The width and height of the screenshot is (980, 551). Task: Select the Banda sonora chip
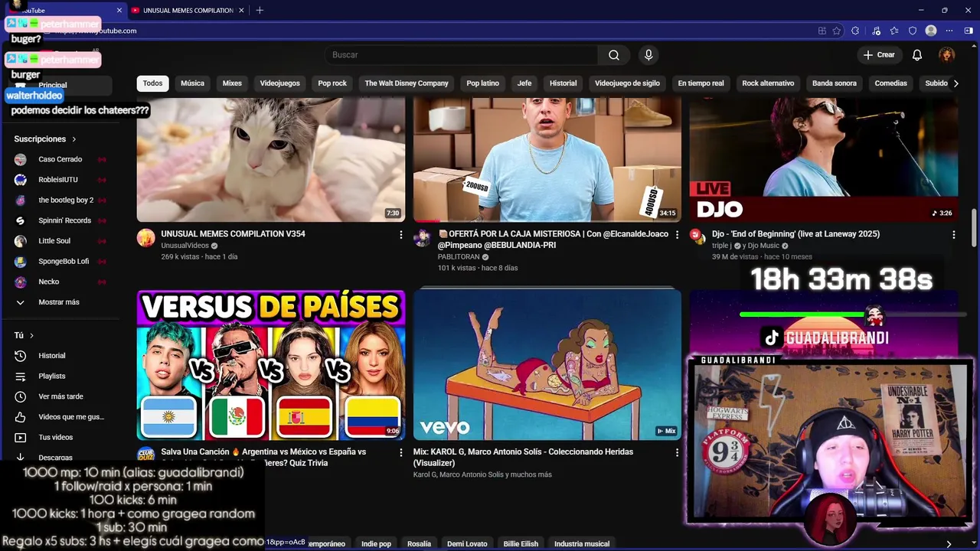coord(835,83)
